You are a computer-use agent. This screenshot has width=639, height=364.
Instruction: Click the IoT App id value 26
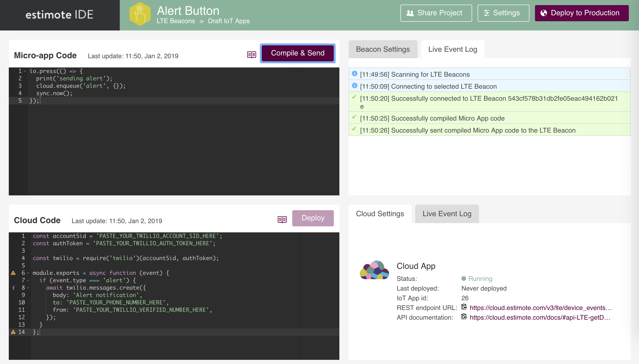pos(465,298)
